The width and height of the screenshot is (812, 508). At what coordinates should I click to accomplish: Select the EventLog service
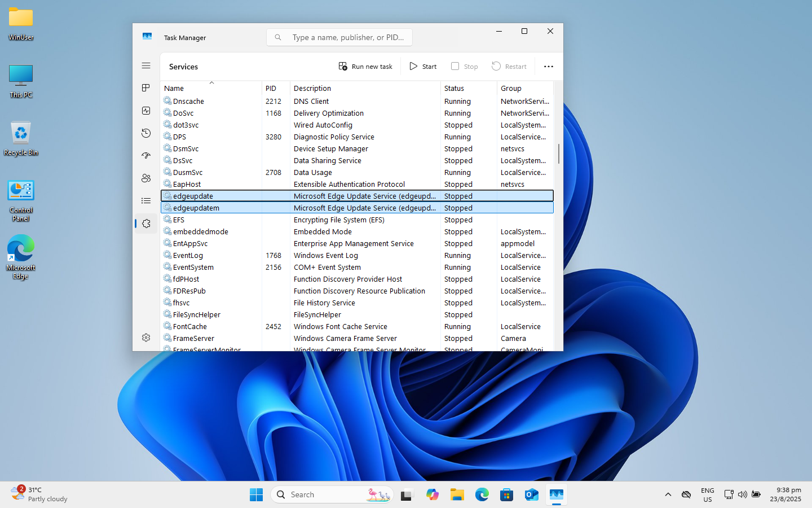pyautogui.click(x=357, y=255)
